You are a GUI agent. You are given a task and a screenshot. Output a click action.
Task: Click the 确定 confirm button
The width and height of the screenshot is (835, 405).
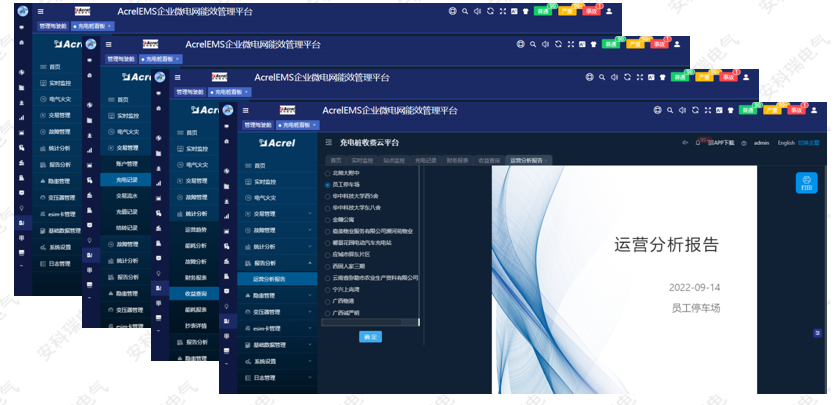click(x=371, y=337)
